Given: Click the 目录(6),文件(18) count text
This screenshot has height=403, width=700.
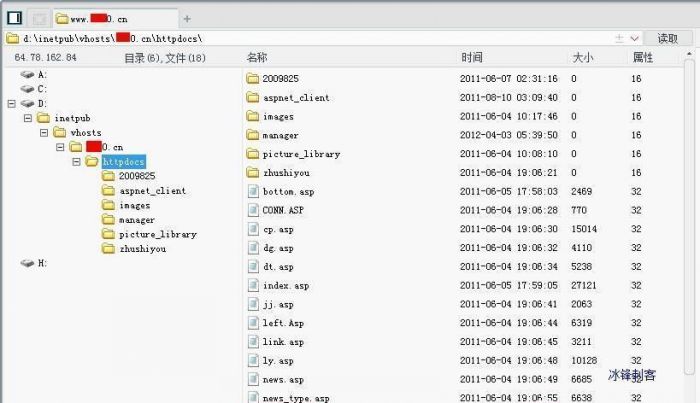Looking at the screenshot, I should click(x=165, y=58).
